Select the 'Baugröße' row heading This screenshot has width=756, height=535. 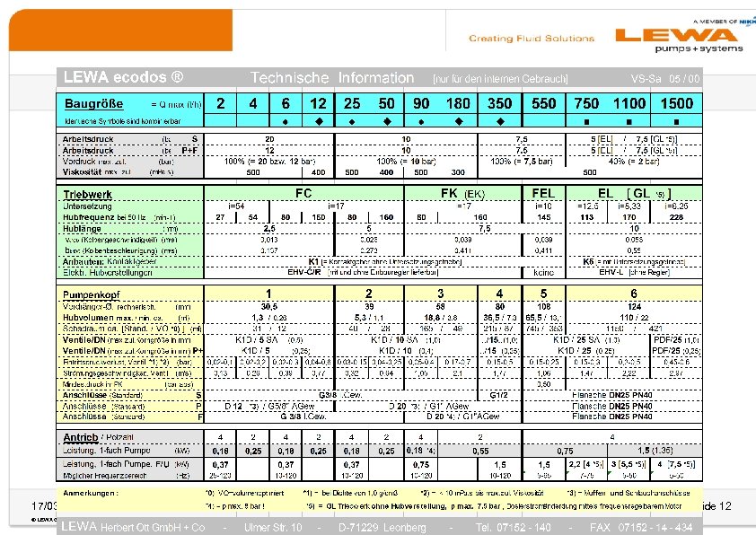(x=93, y=103)
